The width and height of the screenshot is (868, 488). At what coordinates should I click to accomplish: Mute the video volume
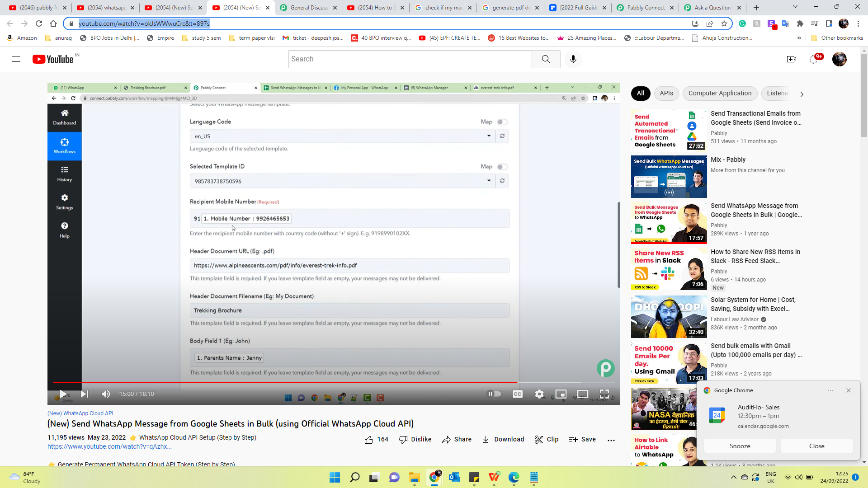click(106, 394)
